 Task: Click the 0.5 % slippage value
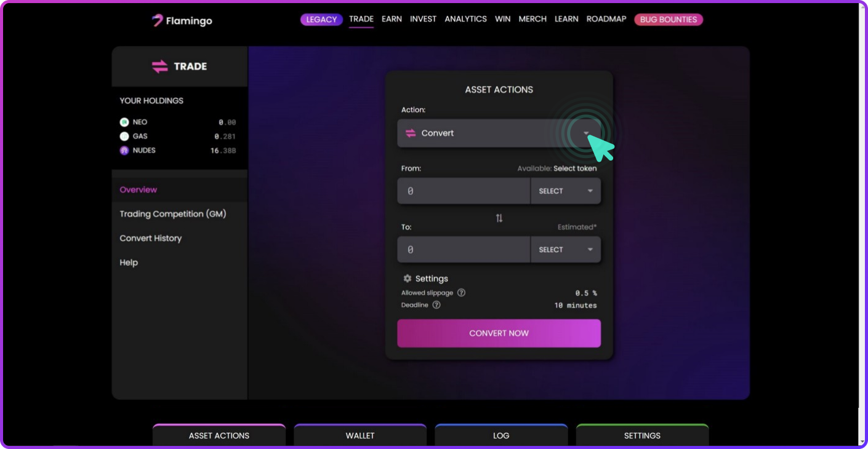click(x=586, y=293)
